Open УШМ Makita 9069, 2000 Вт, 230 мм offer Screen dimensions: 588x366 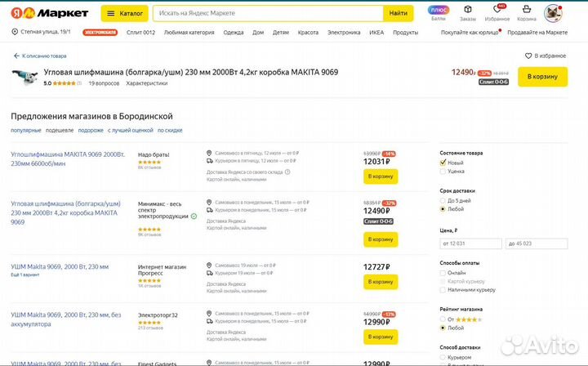coord(60,266)
